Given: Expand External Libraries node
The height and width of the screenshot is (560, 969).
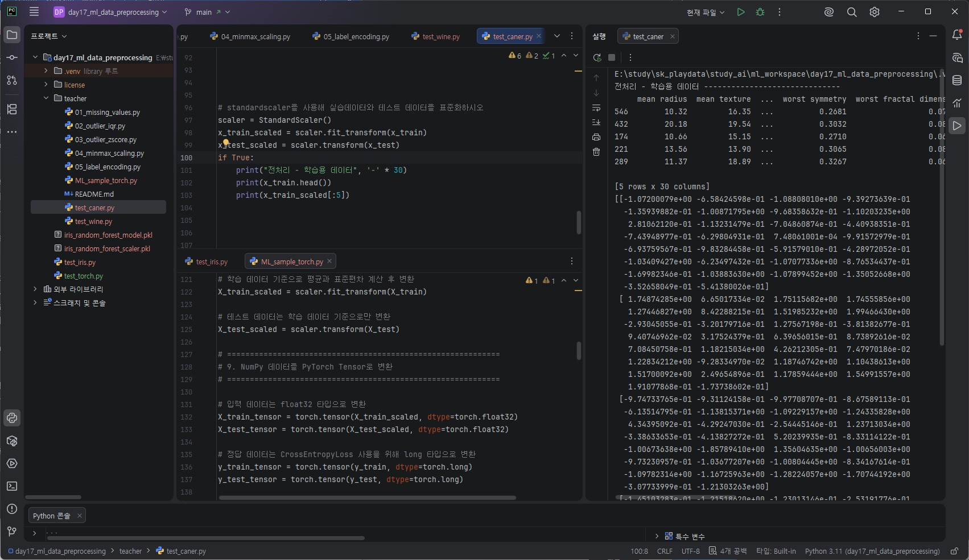Looking at the screenshot, I should coord(35,289).
